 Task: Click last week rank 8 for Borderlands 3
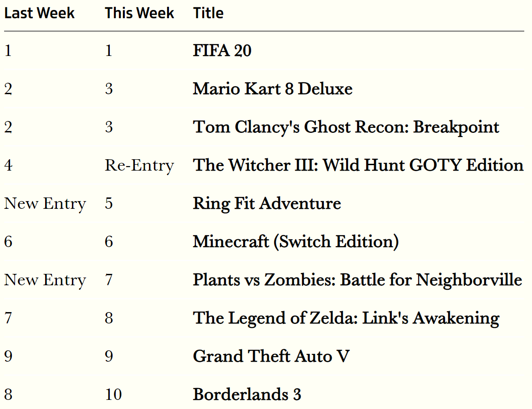9,395
